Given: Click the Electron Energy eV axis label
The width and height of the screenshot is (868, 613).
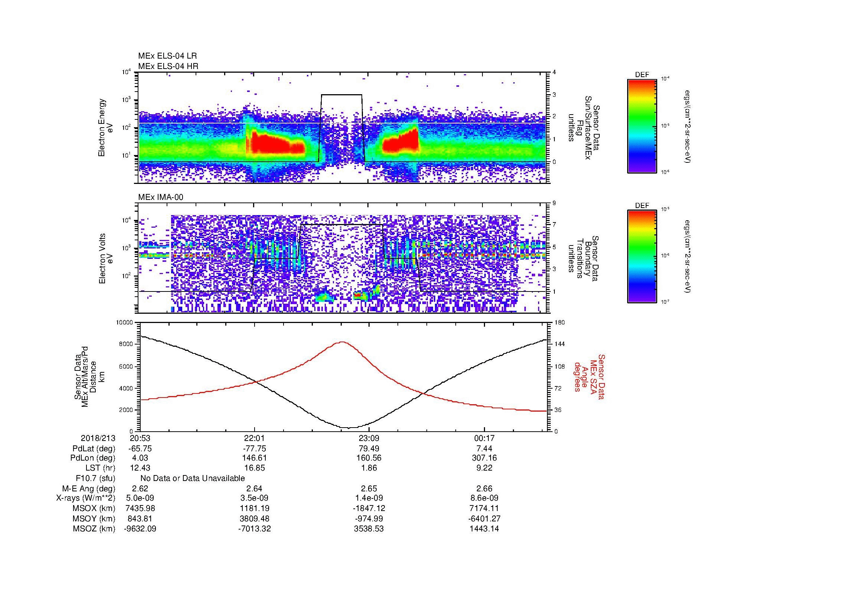Looking at the screenshot, I should (x=105, y=128).
